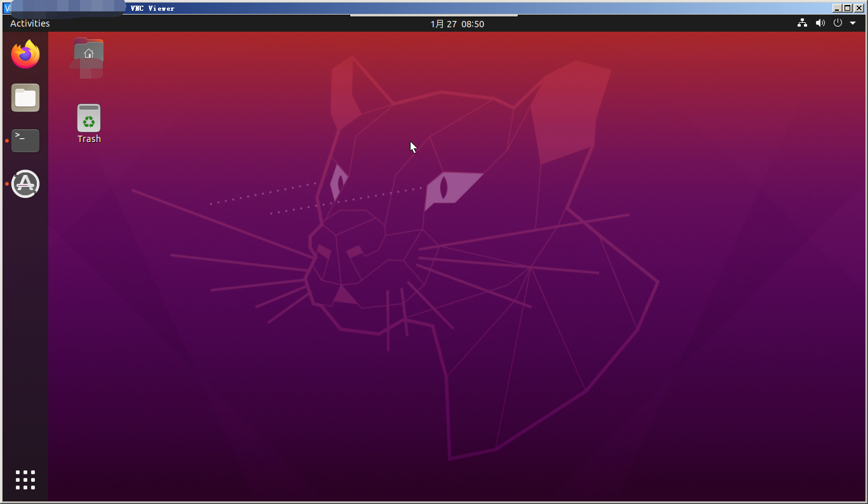Open Software Updater in the dock
868x504 pixels.
pos(25,184)
